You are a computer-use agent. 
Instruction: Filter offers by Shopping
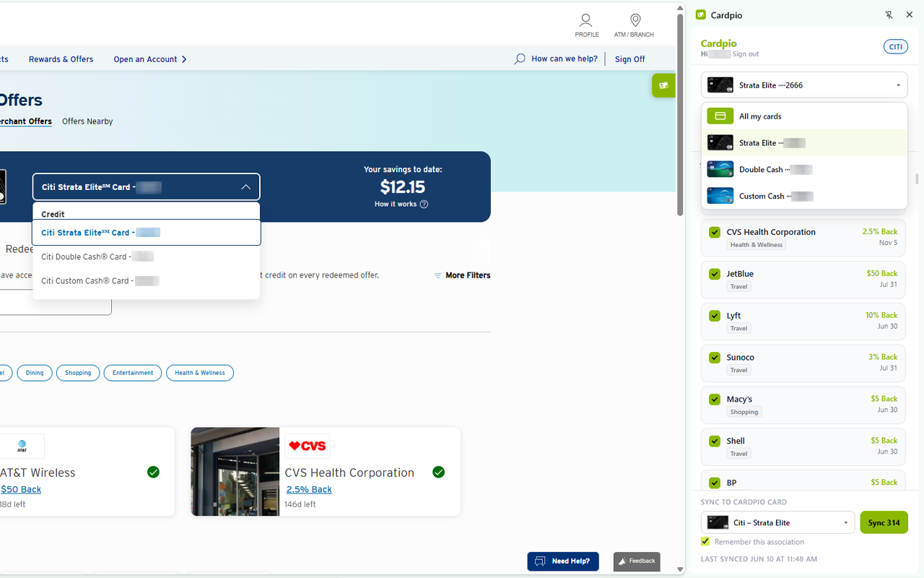pos(78,373)
